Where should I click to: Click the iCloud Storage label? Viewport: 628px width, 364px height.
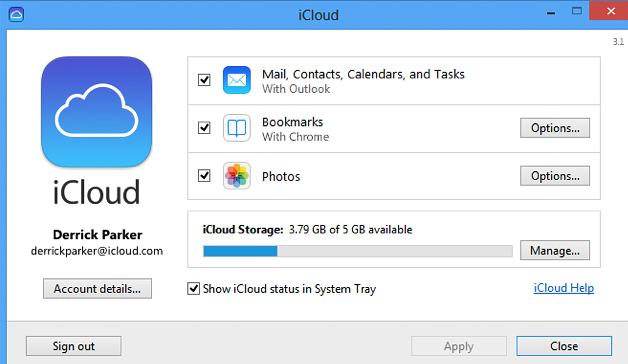[x=243, y=229]
